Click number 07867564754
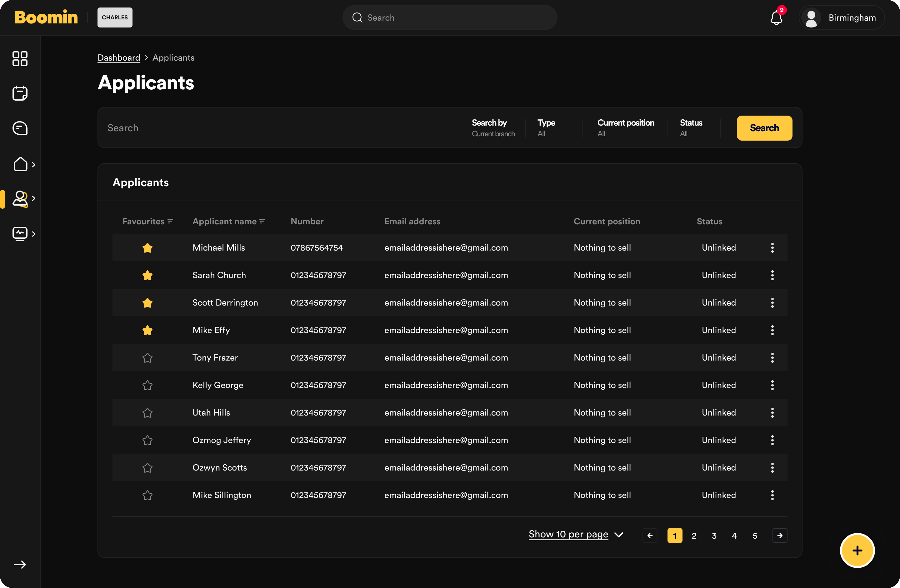Image resolution: width=900 pixels, height=588 pixels. click(x=317, y=248)
